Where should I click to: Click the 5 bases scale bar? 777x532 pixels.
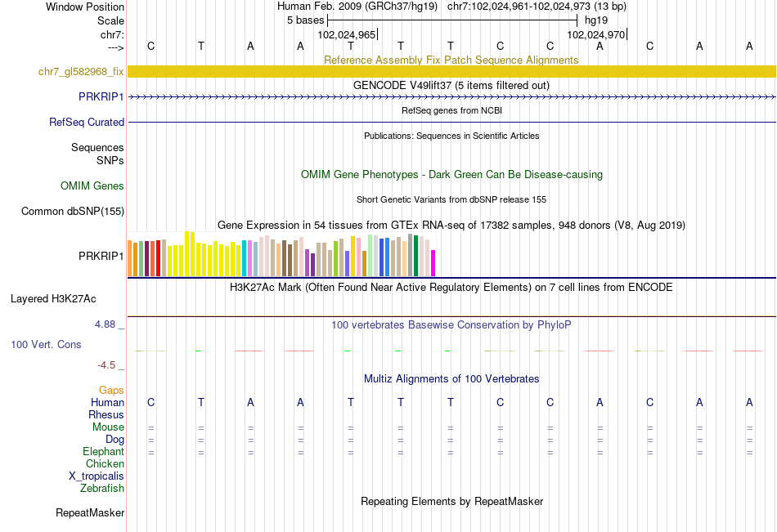(x=452, y=20)
